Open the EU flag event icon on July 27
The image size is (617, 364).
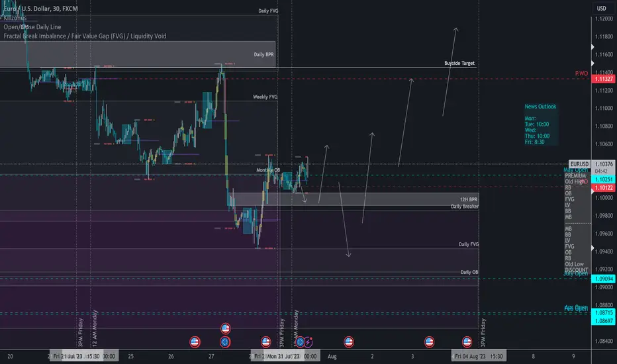coord(225,342)
